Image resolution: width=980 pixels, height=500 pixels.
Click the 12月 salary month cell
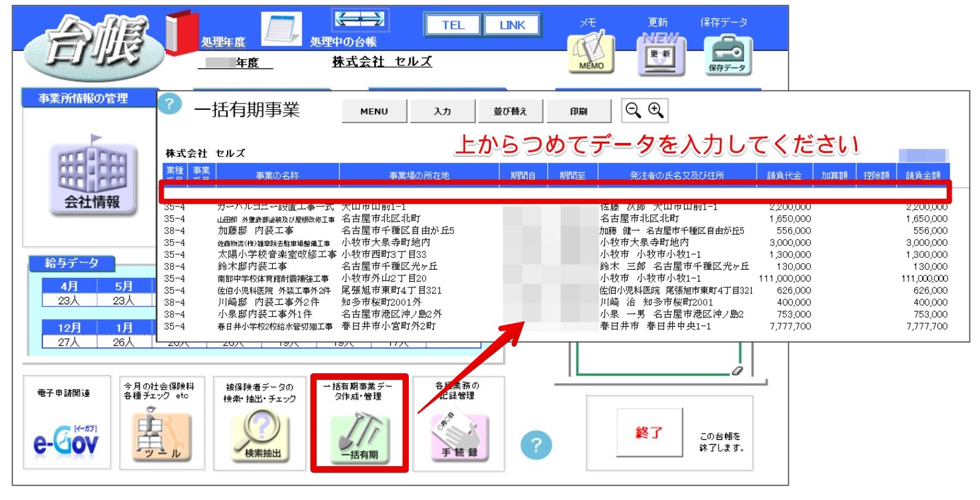click(70, 327)
